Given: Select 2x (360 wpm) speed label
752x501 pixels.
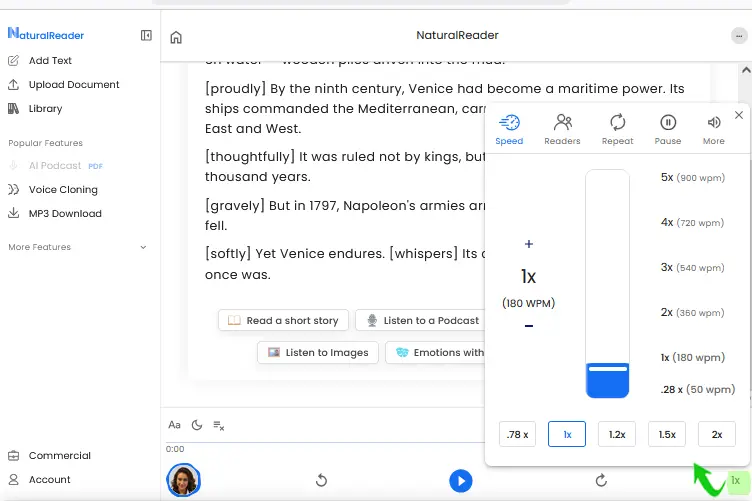Looking at the screenshot, I should (693, 313).
